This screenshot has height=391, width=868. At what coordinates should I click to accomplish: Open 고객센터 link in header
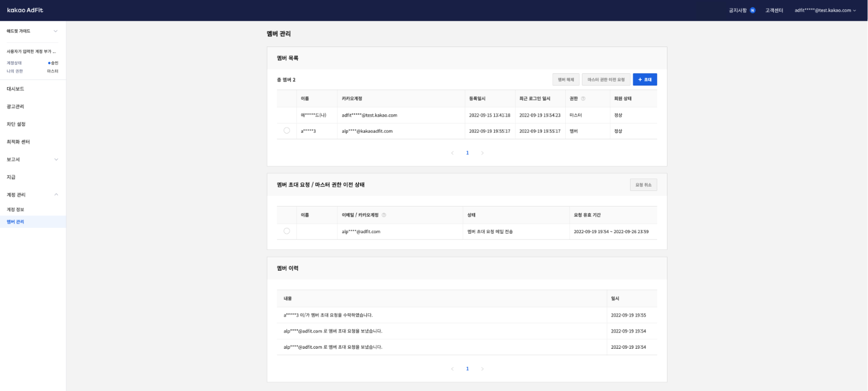pos(774,10)
